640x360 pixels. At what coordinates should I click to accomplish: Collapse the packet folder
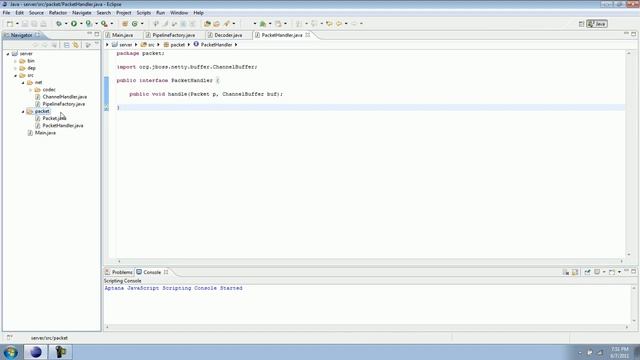pyautogui.click(x=23, y=111)
